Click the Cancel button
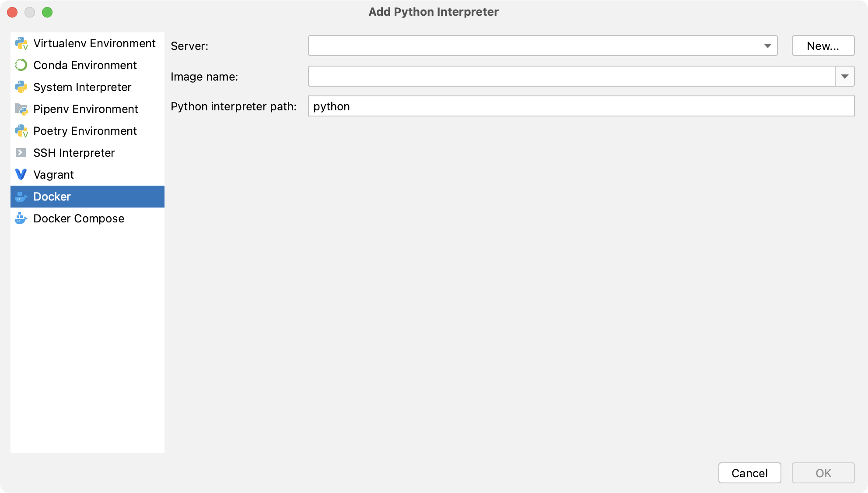Viewport: 868px width, 493px height. point(750,472)
